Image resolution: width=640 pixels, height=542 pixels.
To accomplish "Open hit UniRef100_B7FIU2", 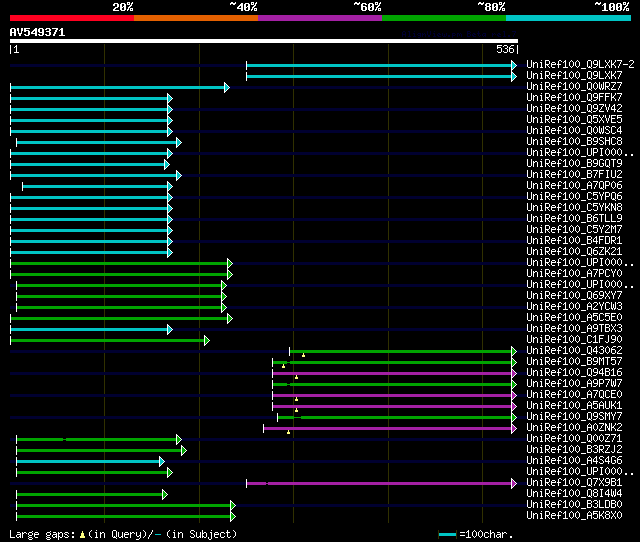I will point(574,175).
